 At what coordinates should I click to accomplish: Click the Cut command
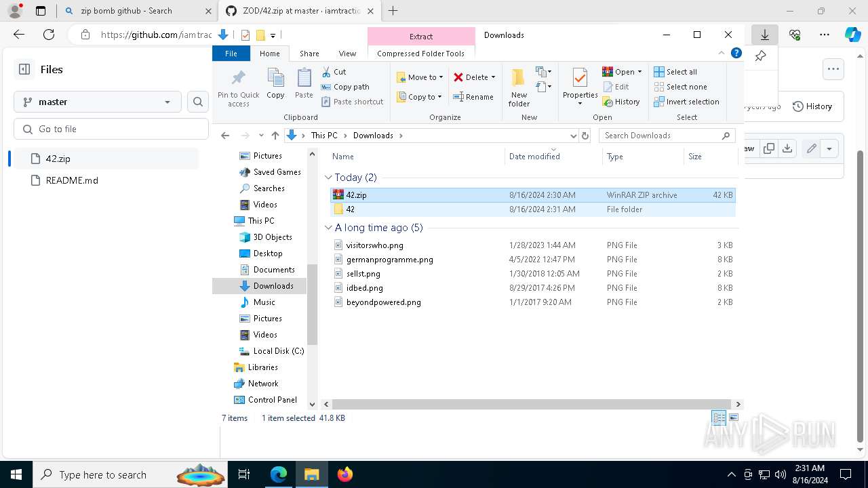334,72
